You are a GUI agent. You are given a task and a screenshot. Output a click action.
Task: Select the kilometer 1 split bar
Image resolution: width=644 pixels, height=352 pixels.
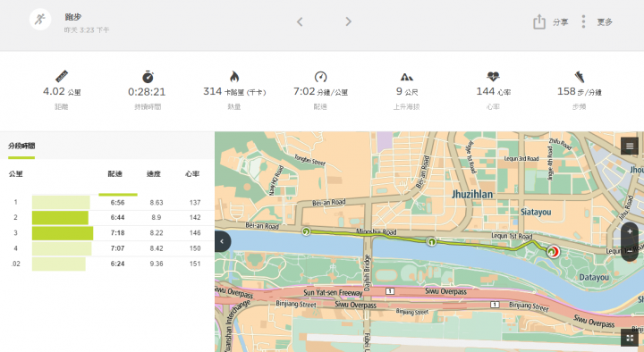(x=61, y=202)
